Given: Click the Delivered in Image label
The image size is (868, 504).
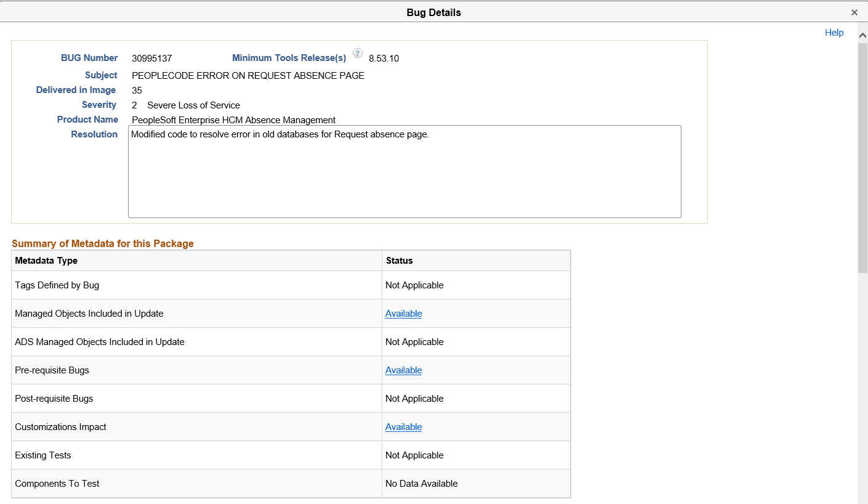Looking at the screenshot, I should [76, 89].
